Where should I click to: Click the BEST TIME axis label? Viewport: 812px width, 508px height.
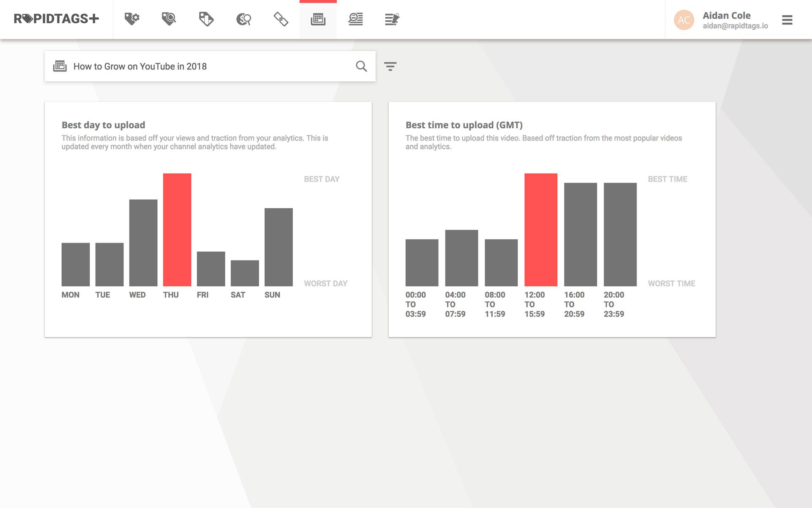coord(667,179)
